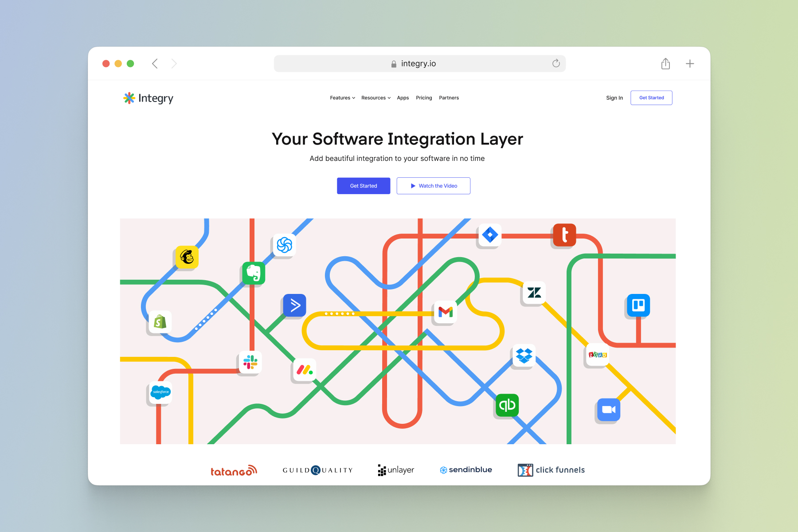The image size is (798, 532).
Task: Click the Evernote elephant icon
Action: click(x=254, y=273)
